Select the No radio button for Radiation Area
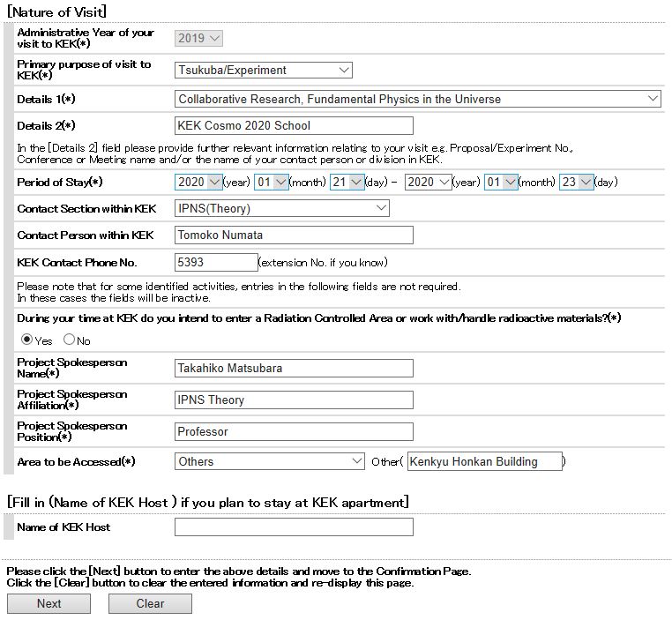This screenshot has width=672, height=620. coord(69,340)
